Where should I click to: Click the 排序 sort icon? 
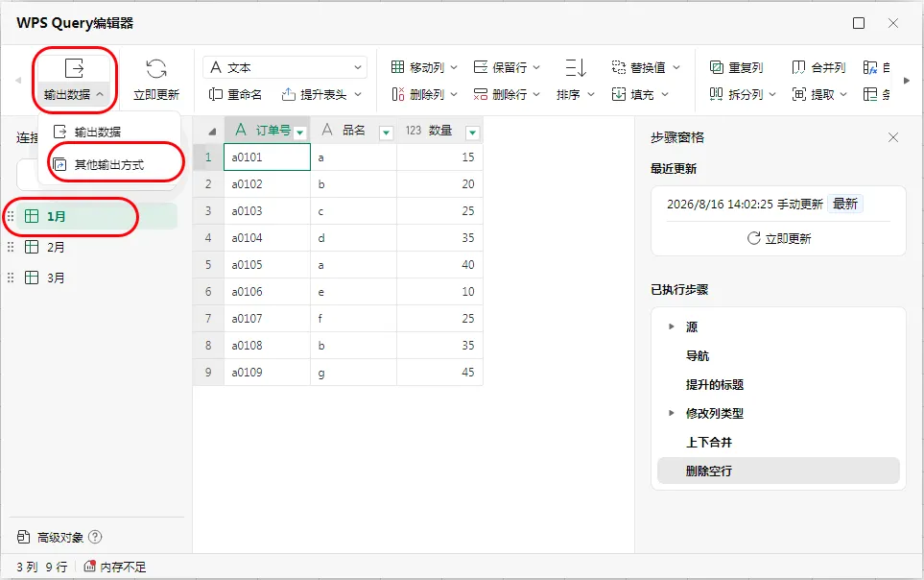pos(576,68)
